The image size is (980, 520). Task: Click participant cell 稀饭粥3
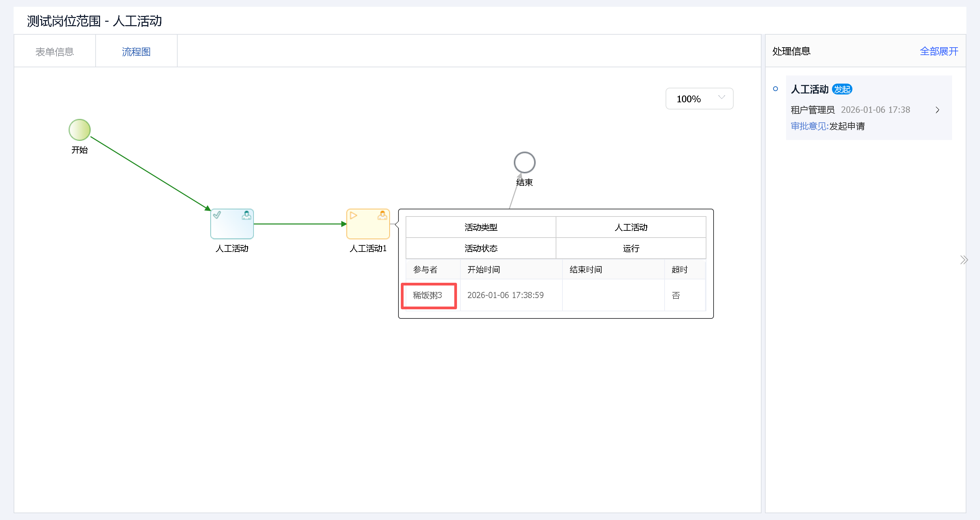tap(428, 295)
